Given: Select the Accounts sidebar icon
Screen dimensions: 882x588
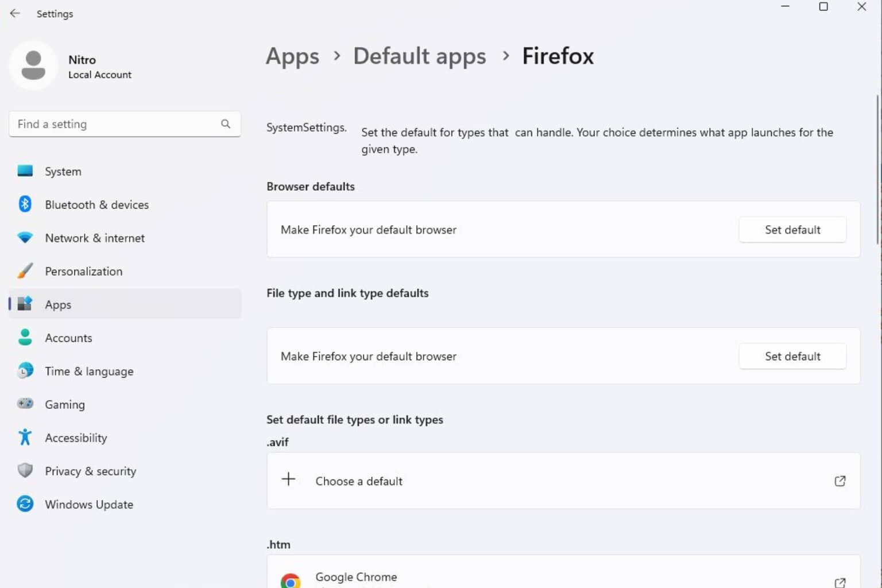Looking at the screenshot, I should point(25,338).
